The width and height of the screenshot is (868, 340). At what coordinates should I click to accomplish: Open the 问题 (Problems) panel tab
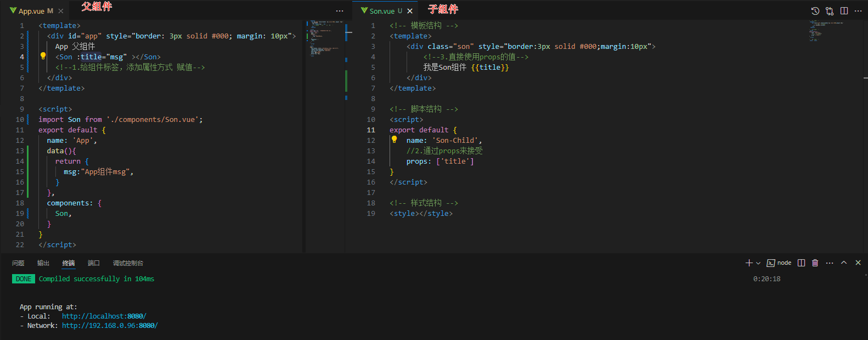(x=18, y=263)
